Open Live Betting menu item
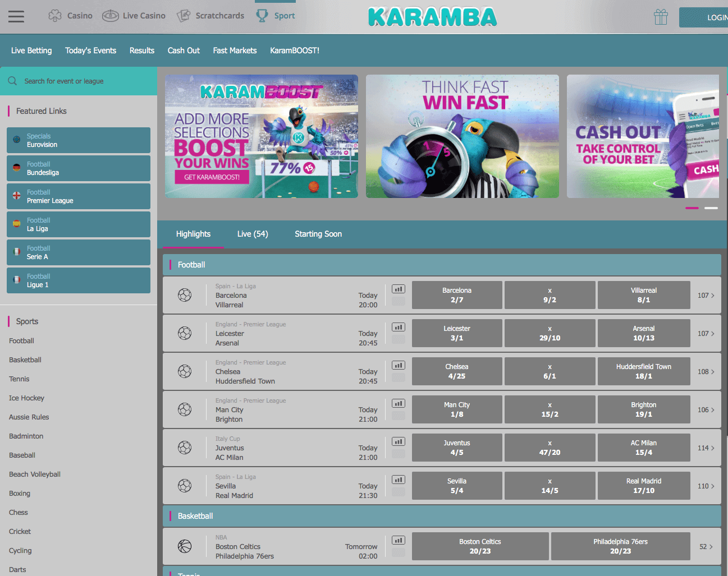This screenshot has width=728, height=576. point(31,50)
